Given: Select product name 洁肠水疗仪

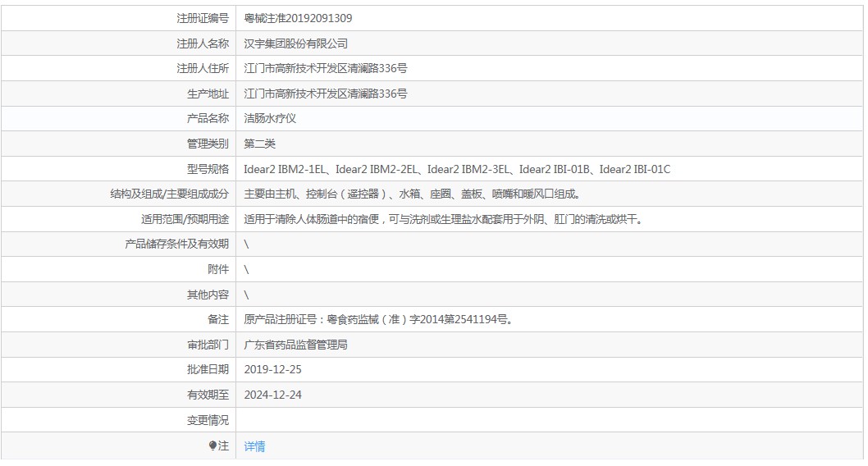Looking at the screenshot, I should [x=270, y=118].
